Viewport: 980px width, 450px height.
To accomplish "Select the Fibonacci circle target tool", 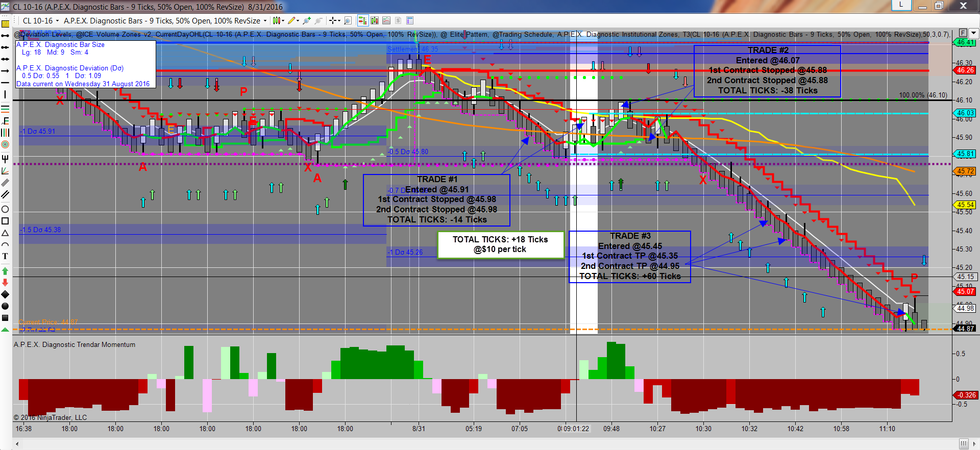I will [x=5, y=144].
